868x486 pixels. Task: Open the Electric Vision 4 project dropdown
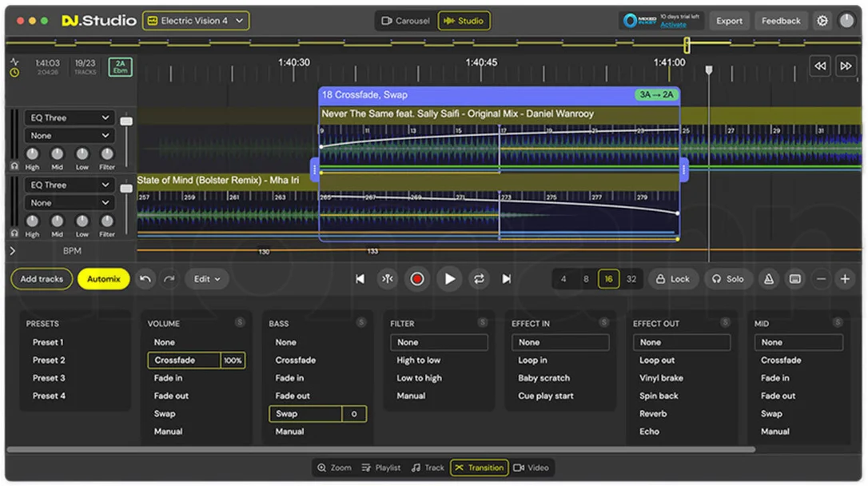pos(196,21)
